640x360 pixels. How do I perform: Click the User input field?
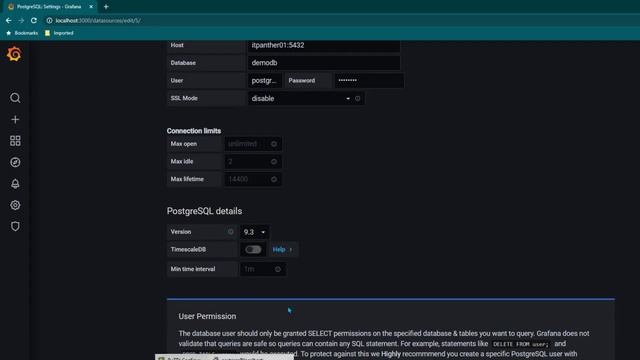(264, 81)
